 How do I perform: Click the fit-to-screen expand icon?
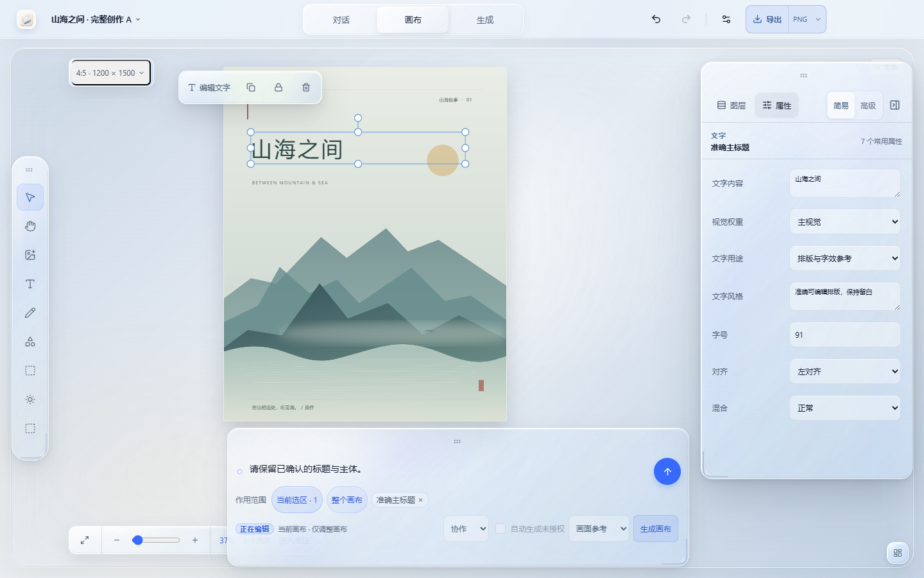tap(85, 540)
